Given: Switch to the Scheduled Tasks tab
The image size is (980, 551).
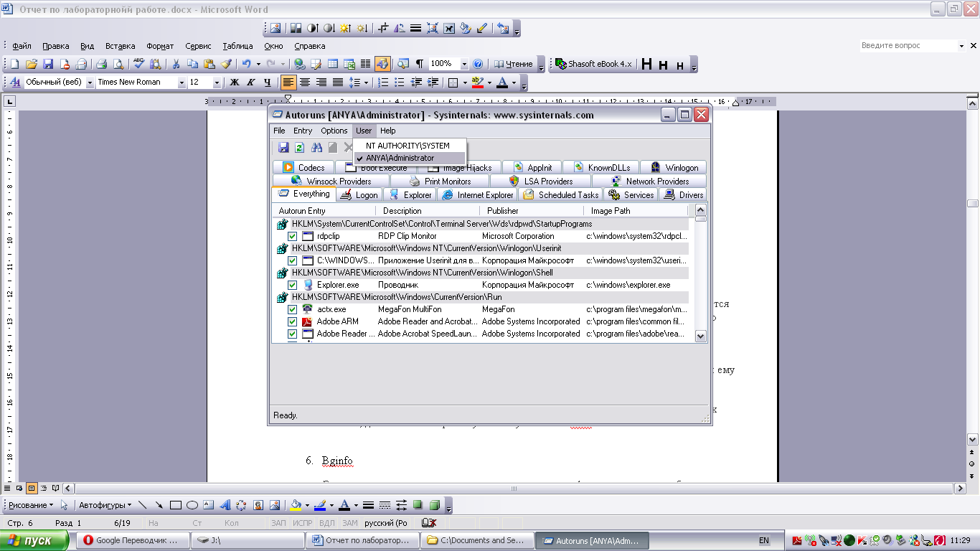Looking at the screenshot, I should (x=561, y=194).
